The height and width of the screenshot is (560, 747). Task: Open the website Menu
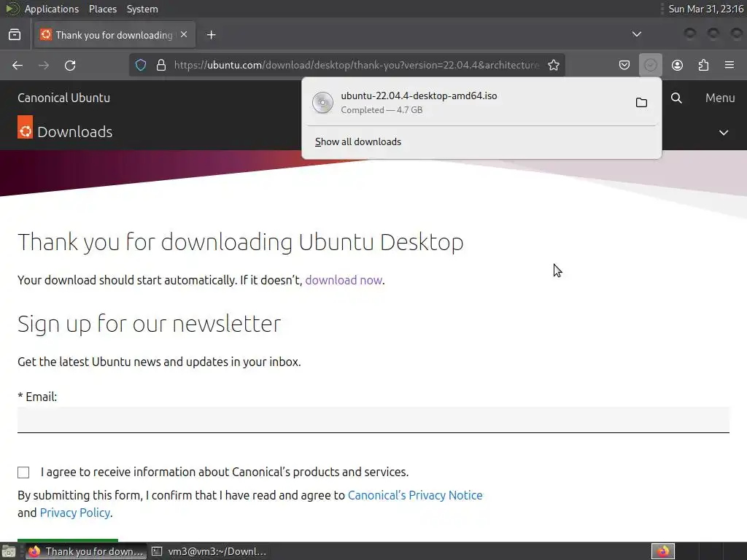720,98
